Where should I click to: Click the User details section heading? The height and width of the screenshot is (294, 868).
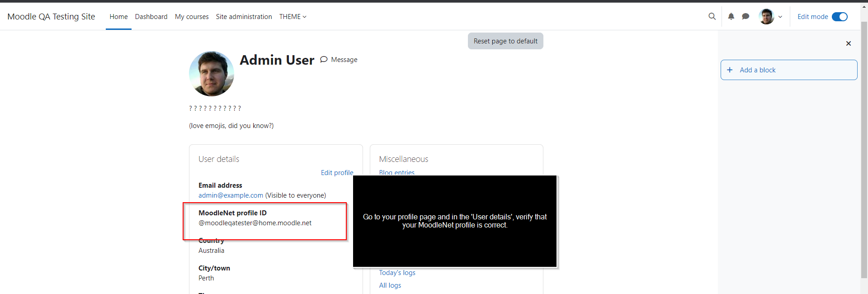click(219, 159)
